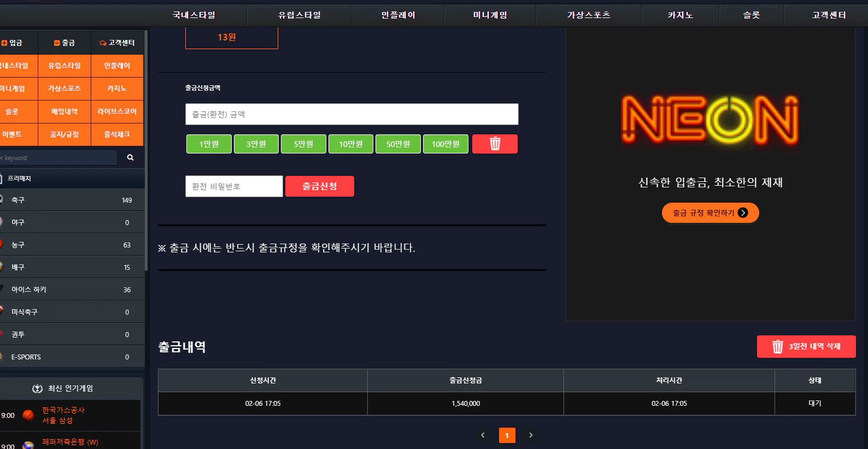Open 유럽스타일 in top navigation
The image size is (868, 449).
pos(300,15)
